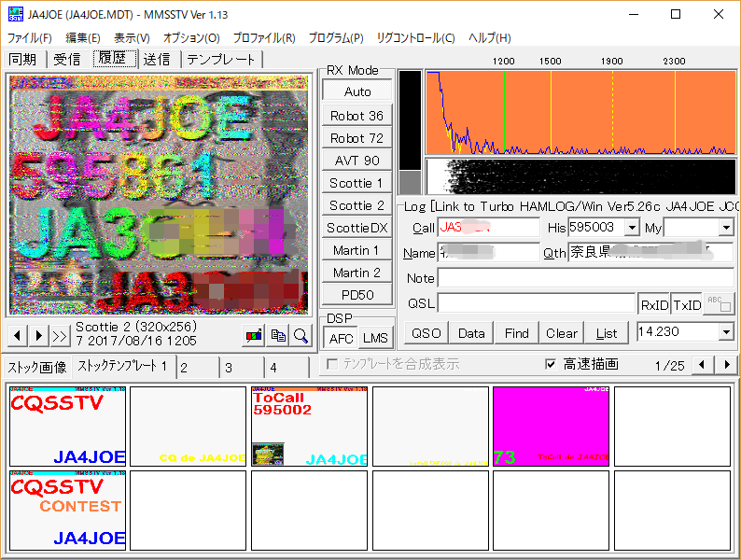Open 表示(V) menu
Image resolution: width=741 pixels, height=560 pixels.
click(132, 38)
